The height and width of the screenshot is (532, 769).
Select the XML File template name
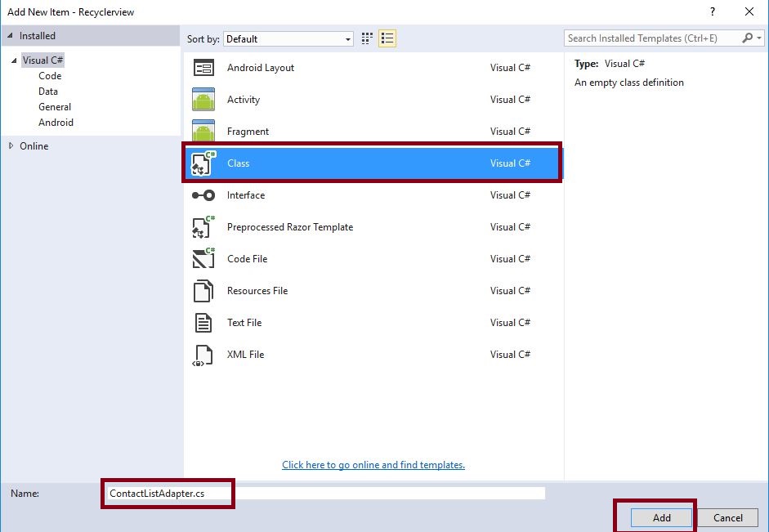coord(245,355)
